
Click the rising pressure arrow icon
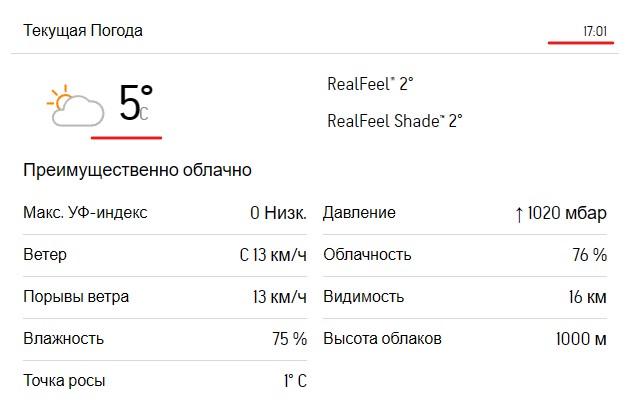tap(519, 214)
